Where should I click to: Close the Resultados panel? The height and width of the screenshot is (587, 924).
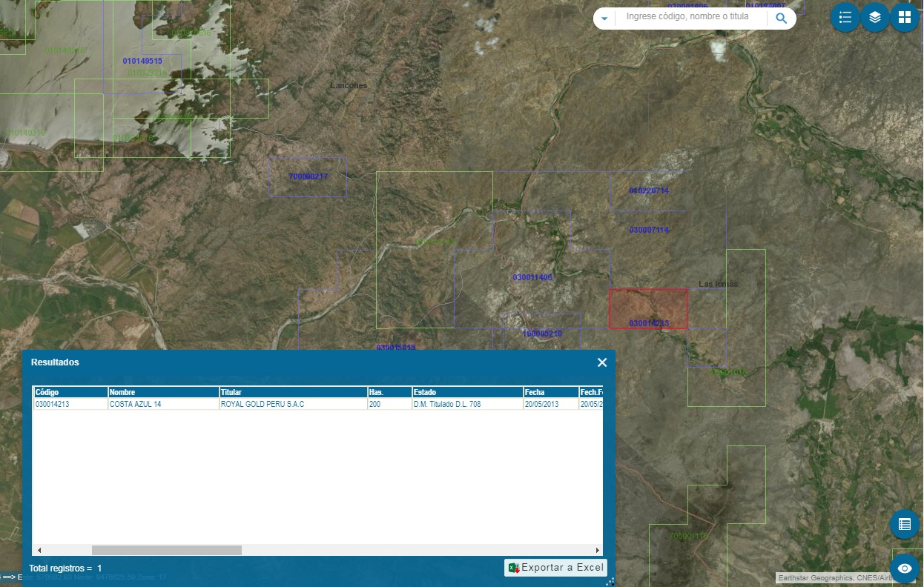[602, 362]
